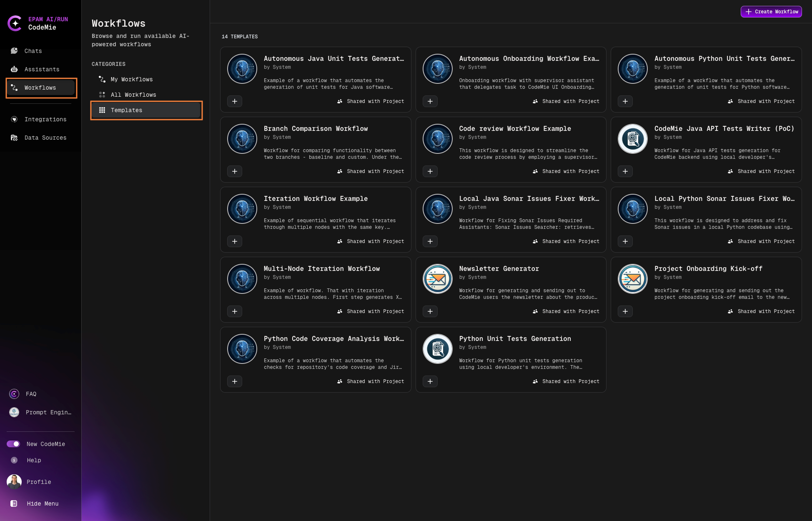Click the FAQ icon near the bottom
Viewport: 812px width, 521px height.
[14, 393]
